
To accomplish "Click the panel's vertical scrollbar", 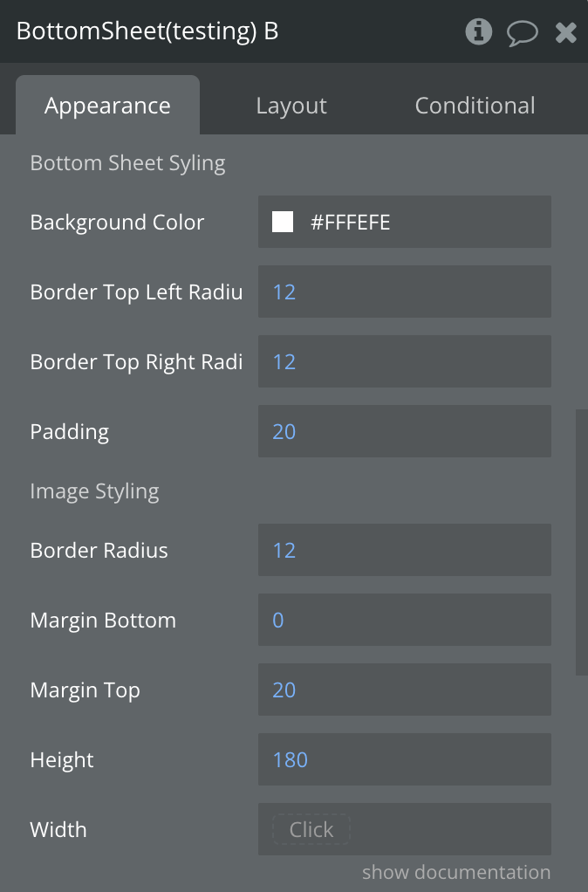I will pos(579,541).
